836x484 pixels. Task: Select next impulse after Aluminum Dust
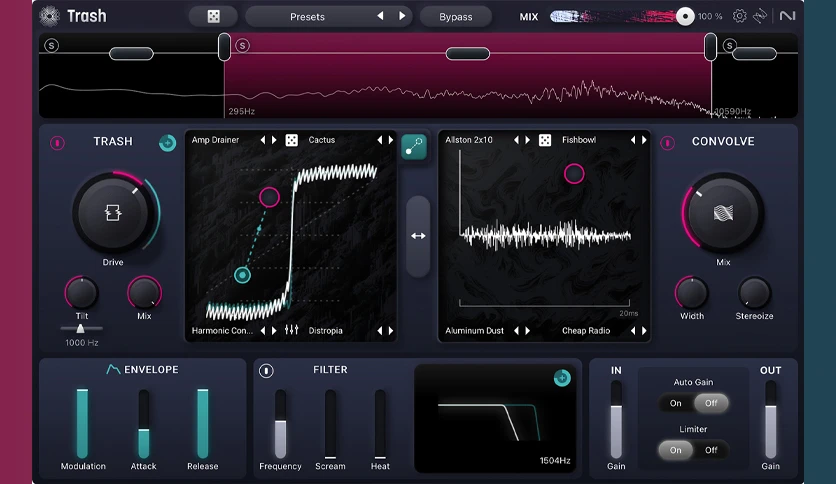tap(528, 330)
